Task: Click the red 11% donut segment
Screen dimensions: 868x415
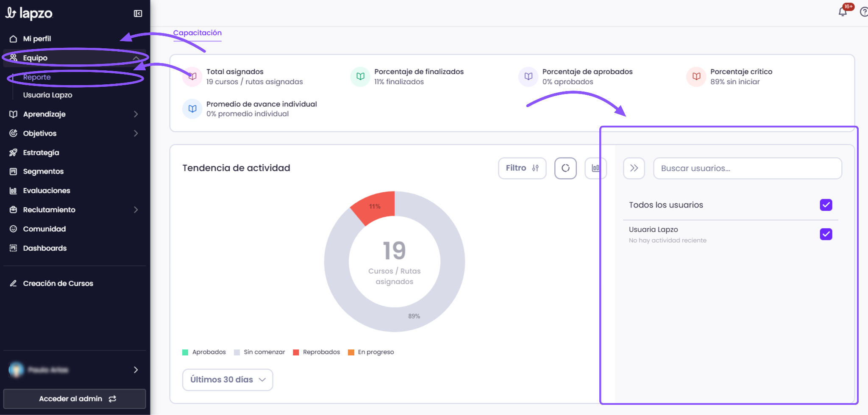Action: click(375, 206)
